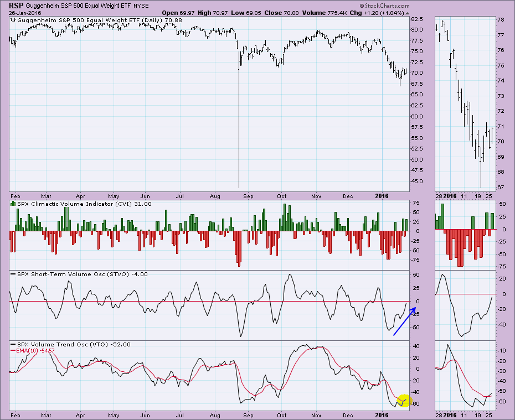Click the SPX Volume Trend Osc (VTO) label
Image resolution: width=515 pixels, height=420 pixels.
point(74,344)
